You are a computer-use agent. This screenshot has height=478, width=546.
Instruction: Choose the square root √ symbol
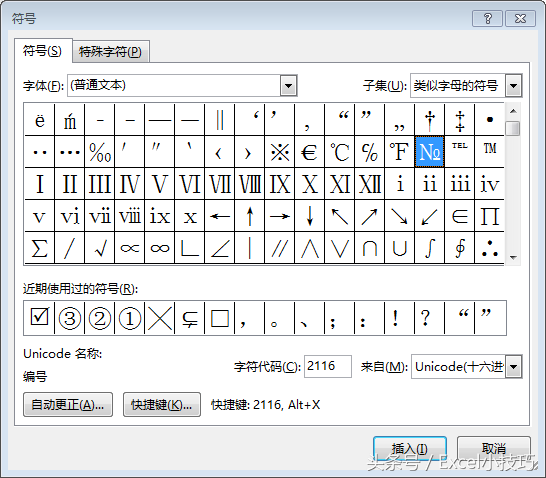tap(99, 248)
